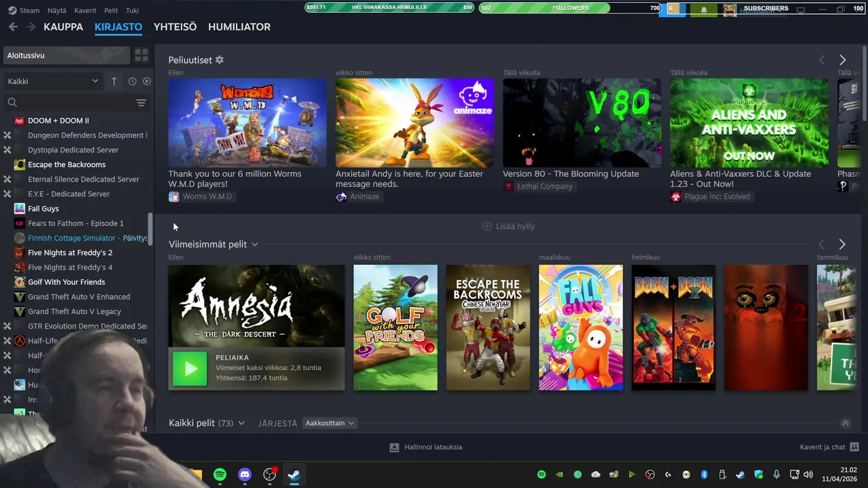Open Kaverit ja chat
This screenshot has height=488, width=868.
point(829,447)
